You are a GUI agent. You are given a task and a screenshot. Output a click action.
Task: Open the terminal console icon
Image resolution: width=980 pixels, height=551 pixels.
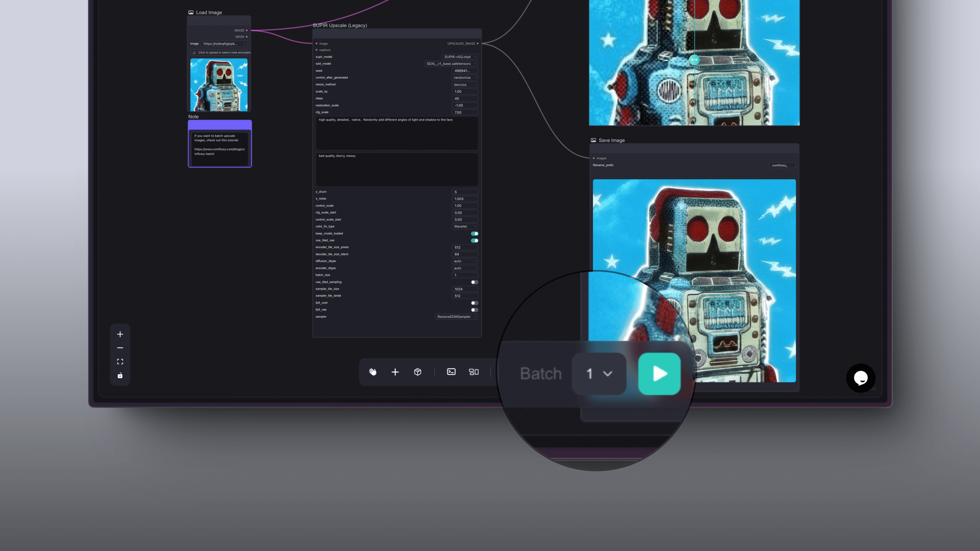point(451,372)
